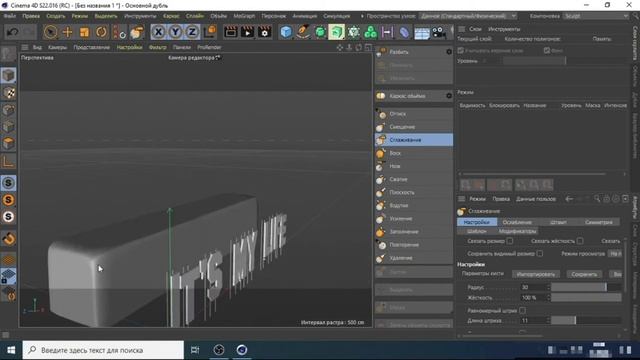Image resolution: width=640 pixels, height=360 pixels.
Task: Click the Сохранить brush preset button
Action: click(x=584, y=274)
